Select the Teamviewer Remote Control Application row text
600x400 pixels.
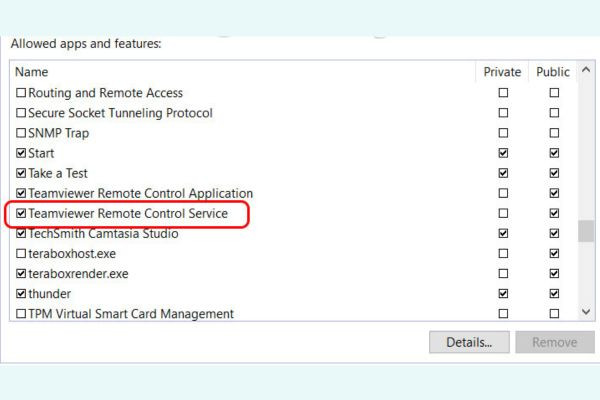(x=140, y=193)
